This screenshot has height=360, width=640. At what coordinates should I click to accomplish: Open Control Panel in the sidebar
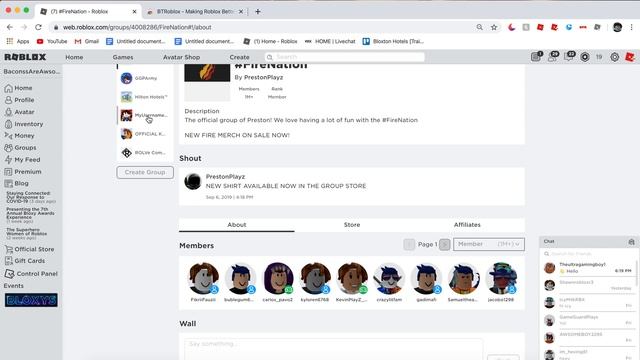[x=31, y=273]
